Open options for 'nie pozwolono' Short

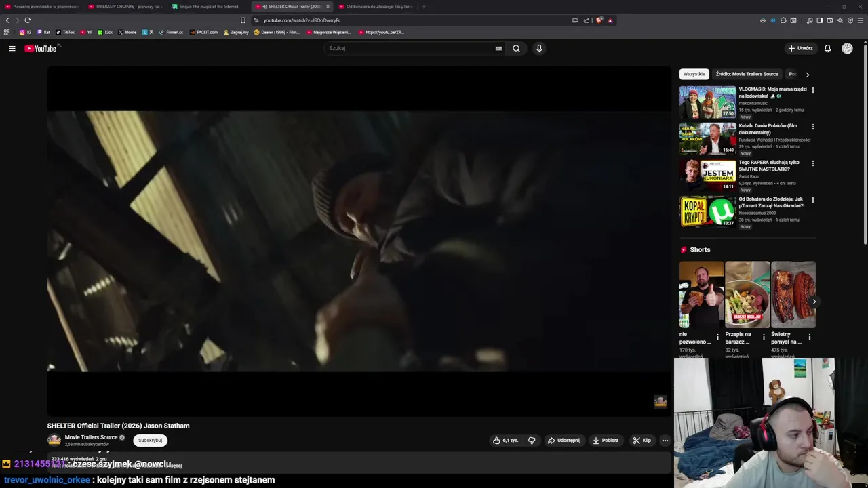(x=717, y=337)
